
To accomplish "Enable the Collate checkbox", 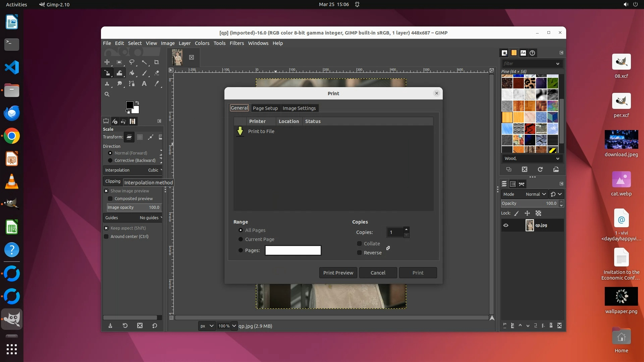I will [x=360, y=244].
